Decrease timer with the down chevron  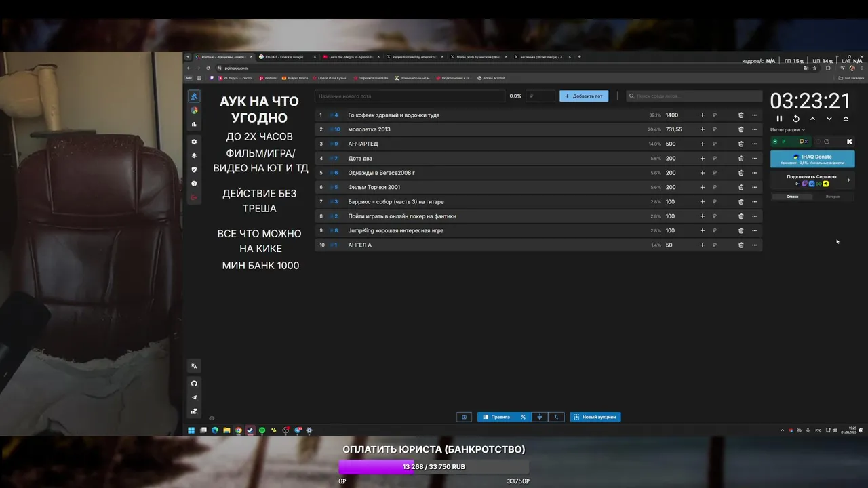click(829, 119)
